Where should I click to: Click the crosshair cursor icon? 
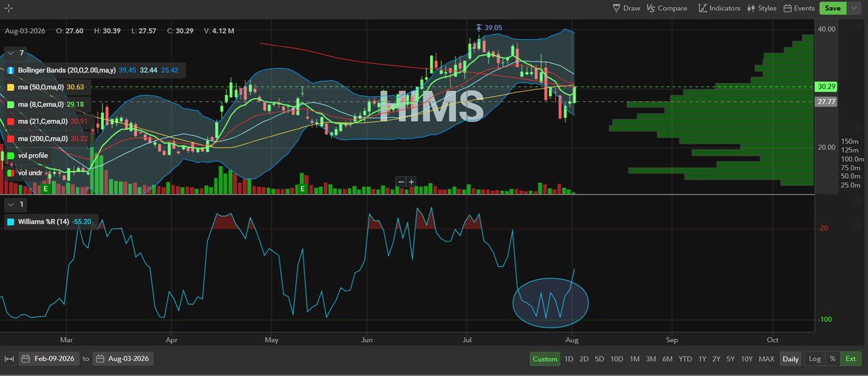pyautogui.click(x=9, y=8)
